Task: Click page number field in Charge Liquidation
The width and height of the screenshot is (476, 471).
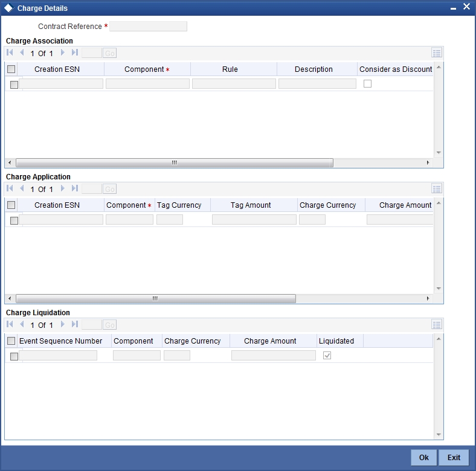Action: (x=92, y=325)
